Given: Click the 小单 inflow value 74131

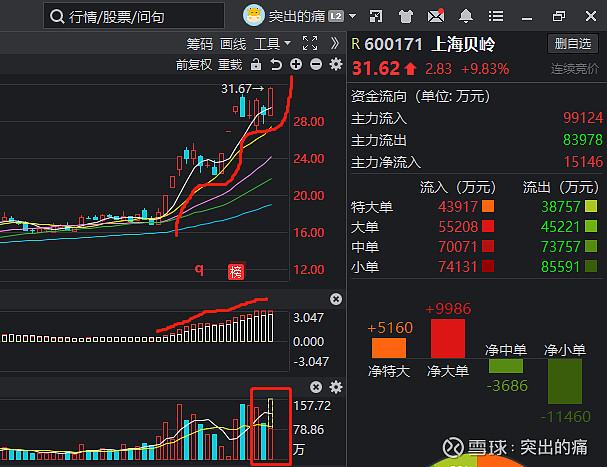Looking at the screenshot, I should [x=457, y=267].
